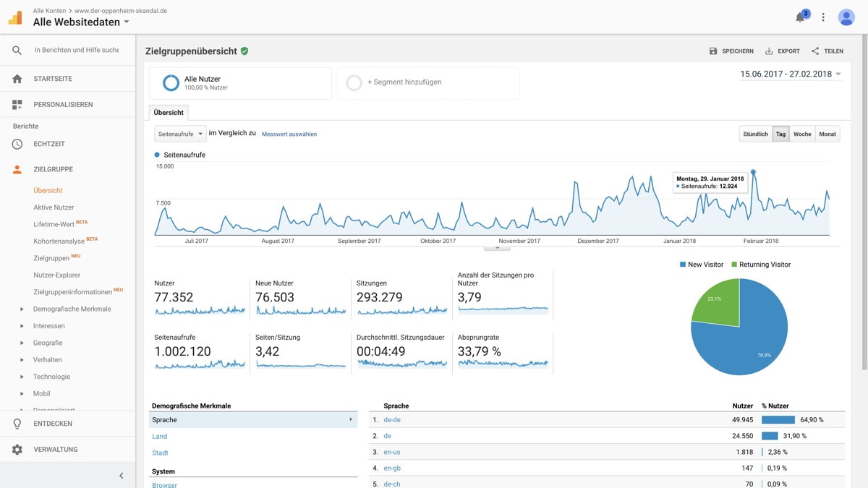
Task: Select Stündlich chart granularity
Action: click(x=755, y=134)
